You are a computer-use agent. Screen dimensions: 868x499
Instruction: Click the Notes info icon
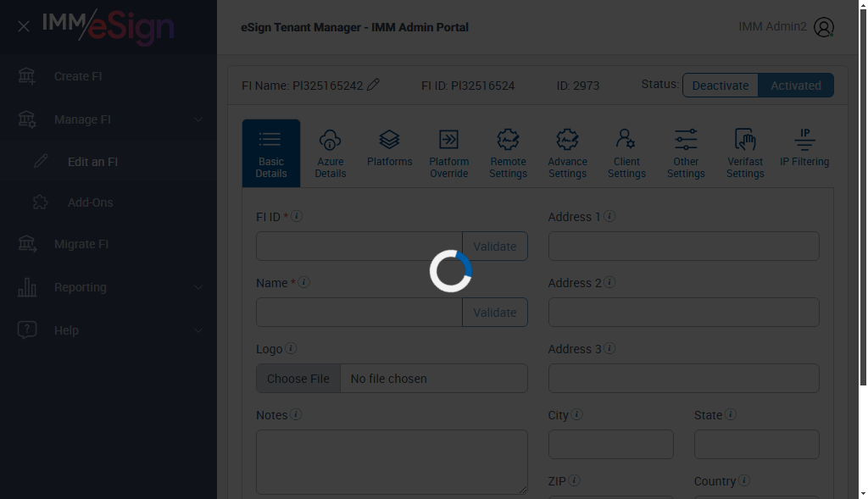(296, 414)
